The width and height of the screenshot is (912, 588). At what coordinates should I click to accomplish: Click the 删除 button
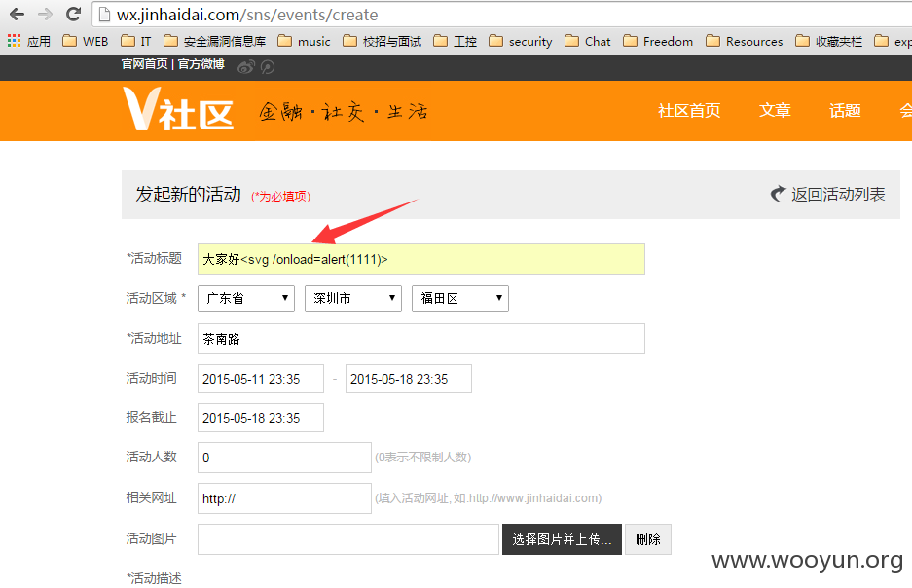coord(648,539)
